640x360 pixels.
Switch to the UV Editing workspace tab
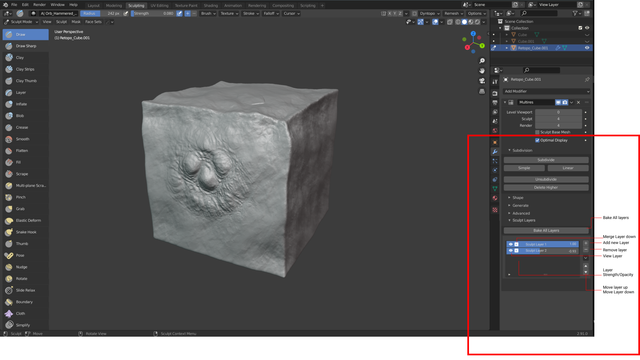click(x=159, y=6)
